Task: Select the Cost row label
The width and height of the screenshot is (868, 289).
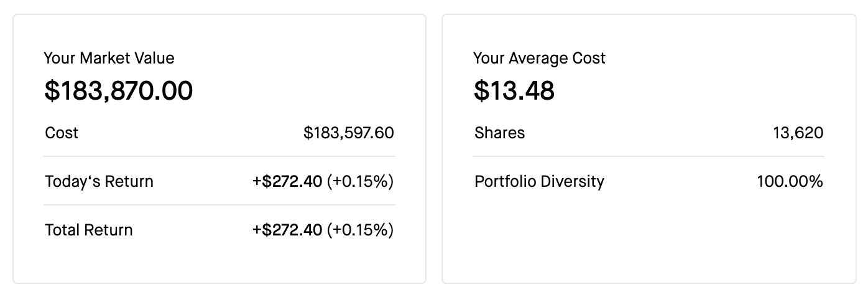Action: [62, 133]
